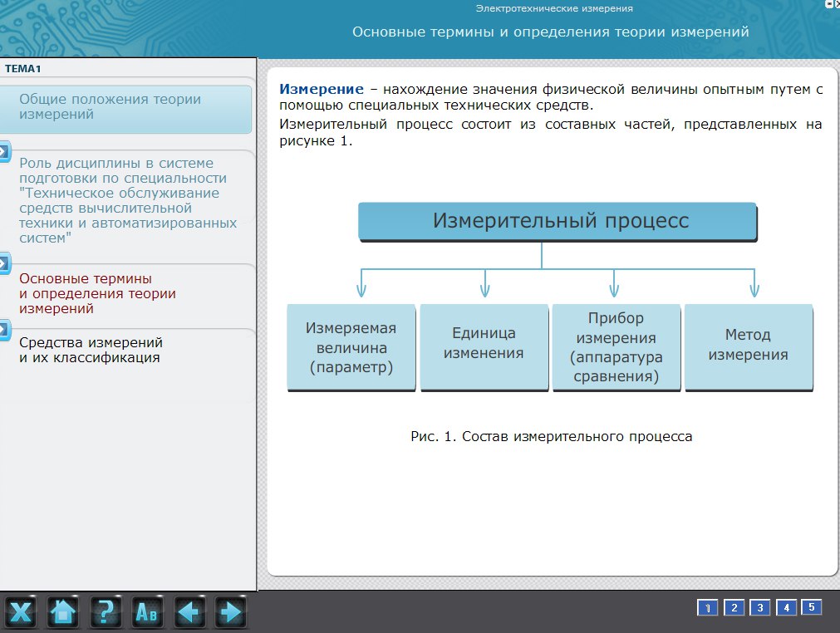
Task: Click the 'Метод измерения' diagram block
Action: (x=748, y=346)
